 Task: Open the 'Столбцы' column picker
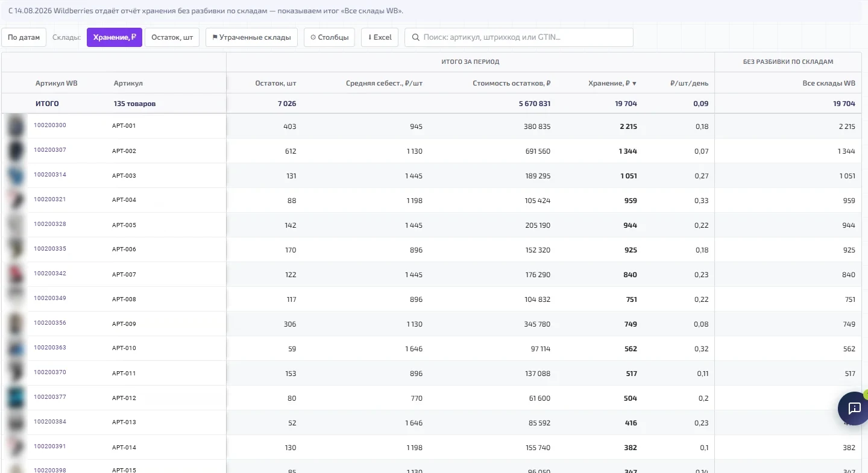tap(330, 37)
